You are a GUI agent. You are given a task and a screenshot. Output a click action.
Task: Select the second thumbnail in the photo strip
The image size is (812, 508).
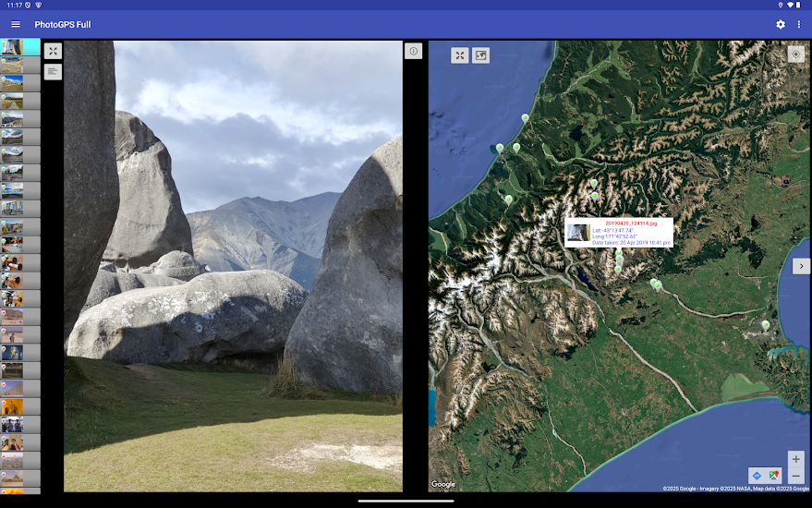click(x=20, y=66)
